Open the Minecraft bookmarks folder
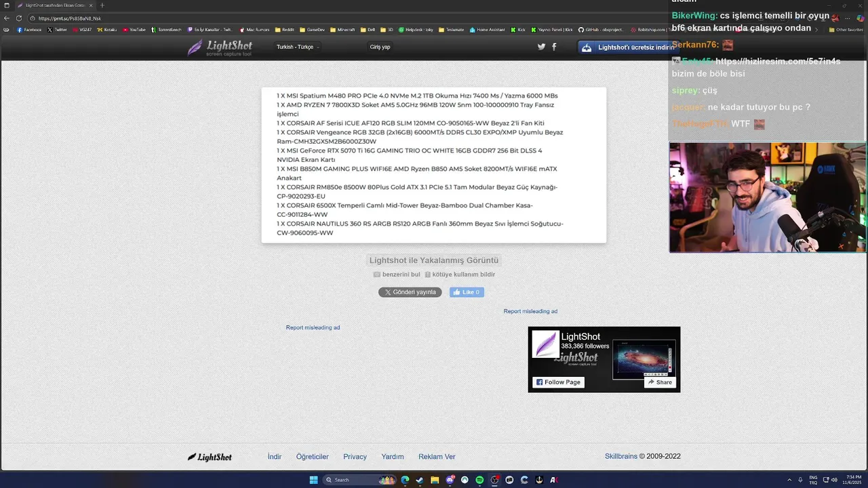The width and height of the screenshot is (868, 488). tap(342, 30)
